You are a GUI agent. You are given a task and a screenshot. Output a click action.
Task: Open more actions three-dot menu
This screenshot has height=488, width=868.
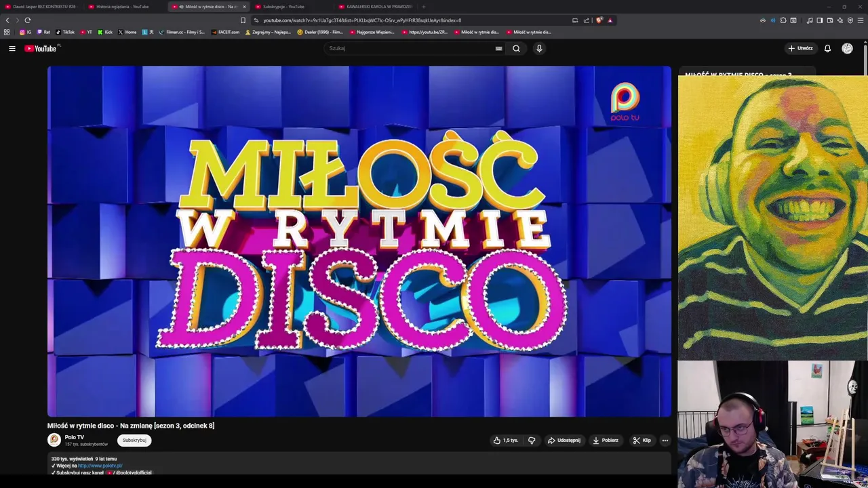point(665,440)
